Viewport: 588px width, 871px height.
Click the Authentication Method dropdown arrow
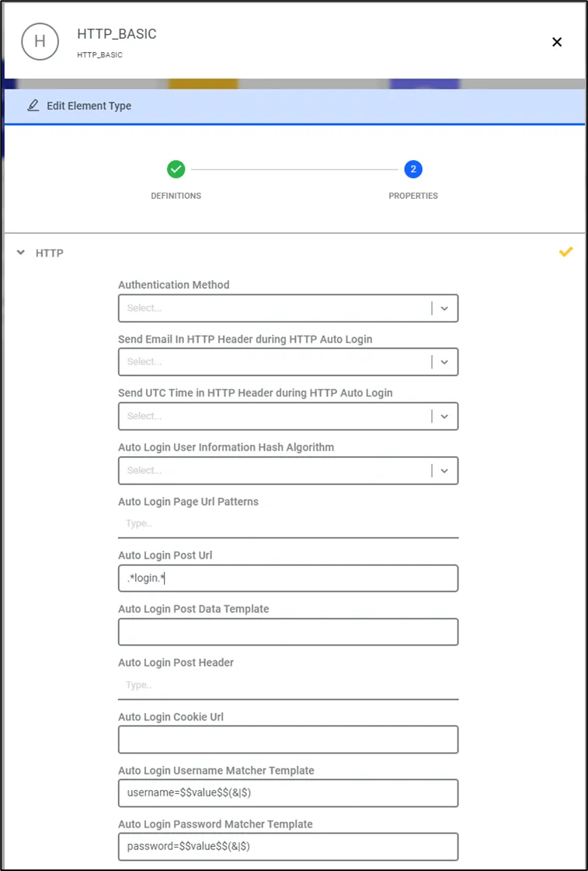tap(444, 308)
